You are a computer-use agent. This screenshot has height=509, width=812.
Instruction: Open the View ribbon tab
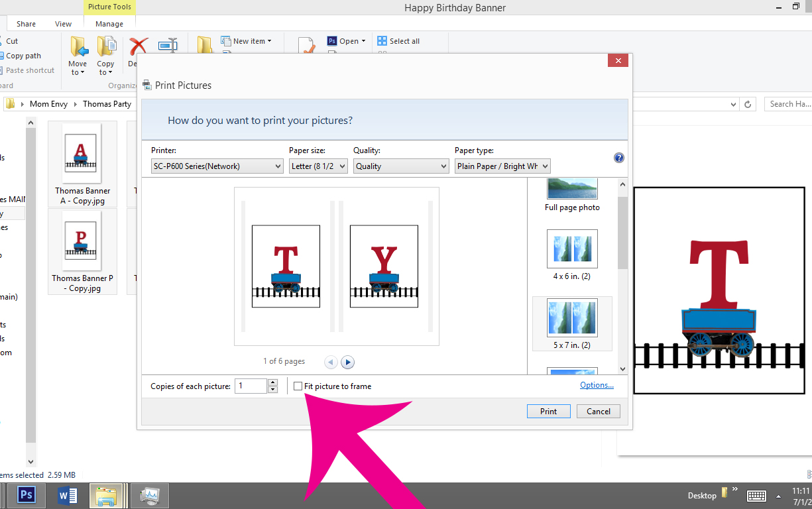(x=64, y=24)
